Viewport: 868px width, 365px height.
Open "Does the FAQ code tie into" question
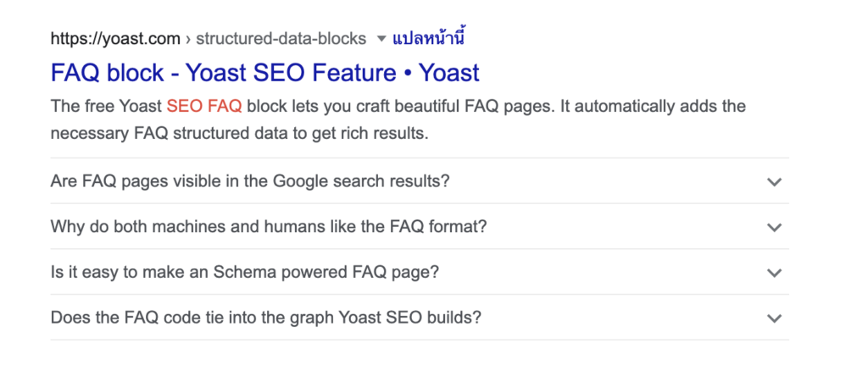point(265,318)
